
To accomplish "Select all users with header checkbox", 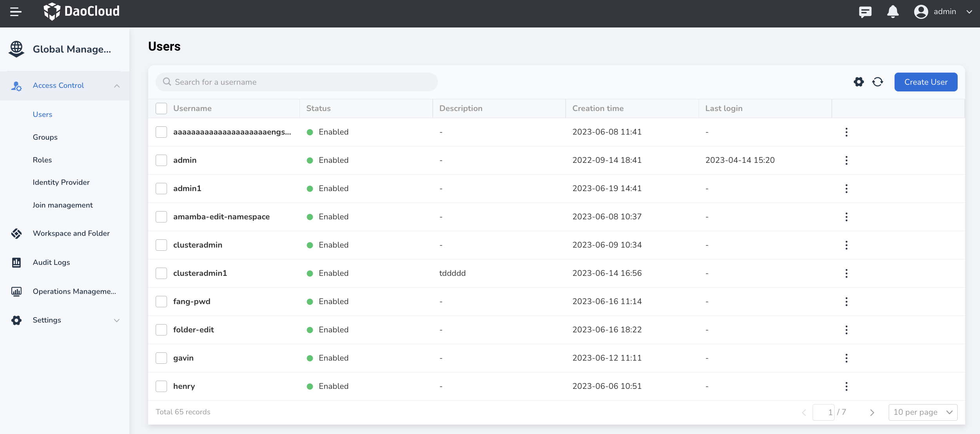I will coord(162,109).
